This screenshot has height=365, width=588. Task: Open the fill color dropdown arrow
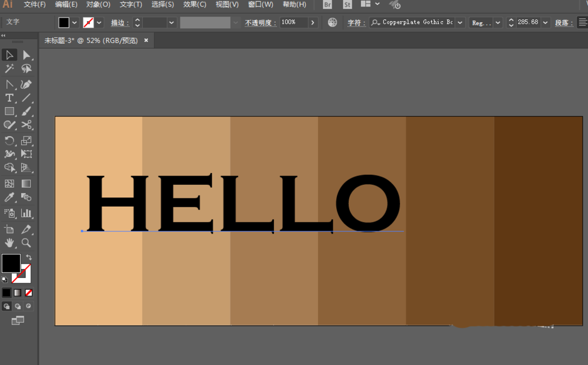click(x=75, y=22)
